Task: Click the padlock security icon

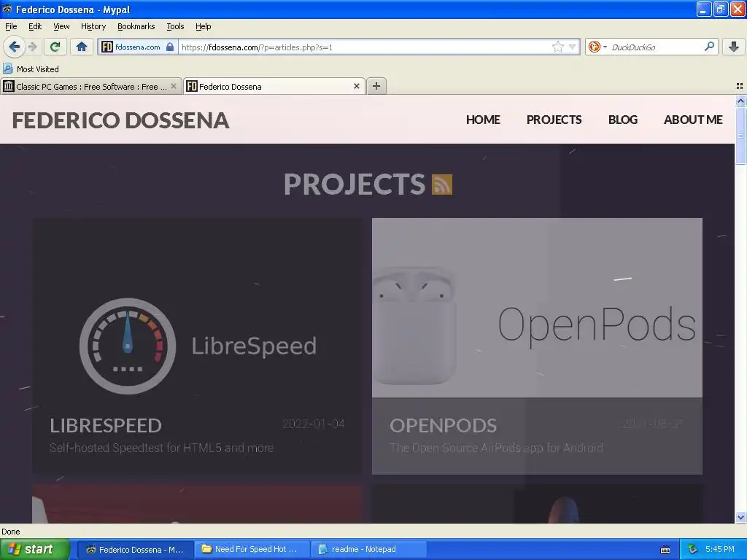Action: 170,47
